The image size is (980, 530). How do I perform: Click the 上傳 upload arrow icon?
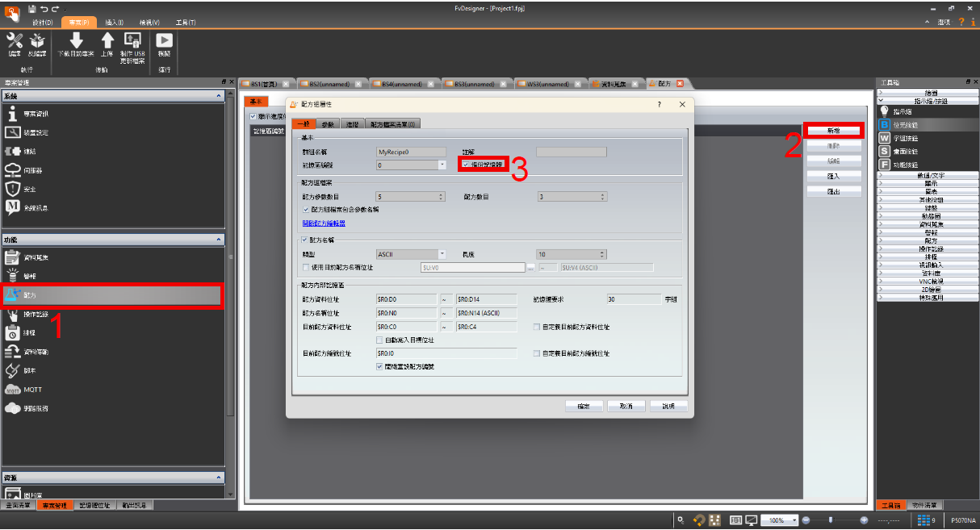tap(107, 42)
